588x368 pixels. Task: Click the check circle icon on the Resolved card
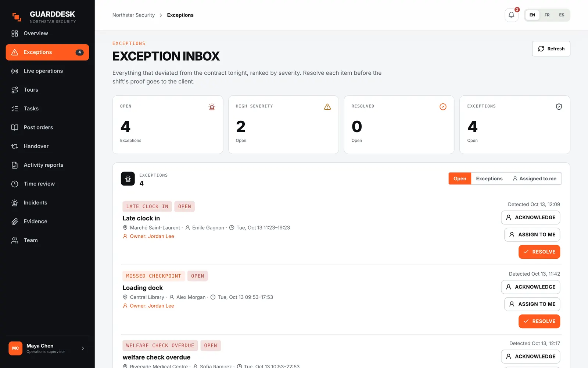click(x=443, y=107)
